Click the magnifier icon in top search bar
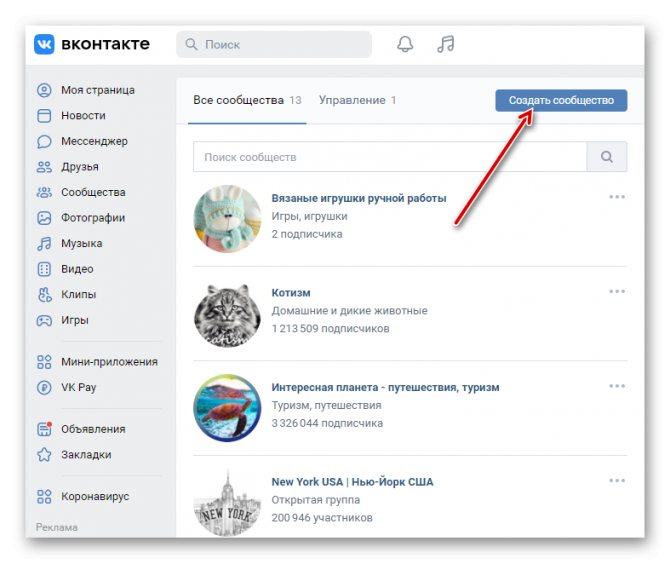 pyautogui.click(x=191, y=44)
